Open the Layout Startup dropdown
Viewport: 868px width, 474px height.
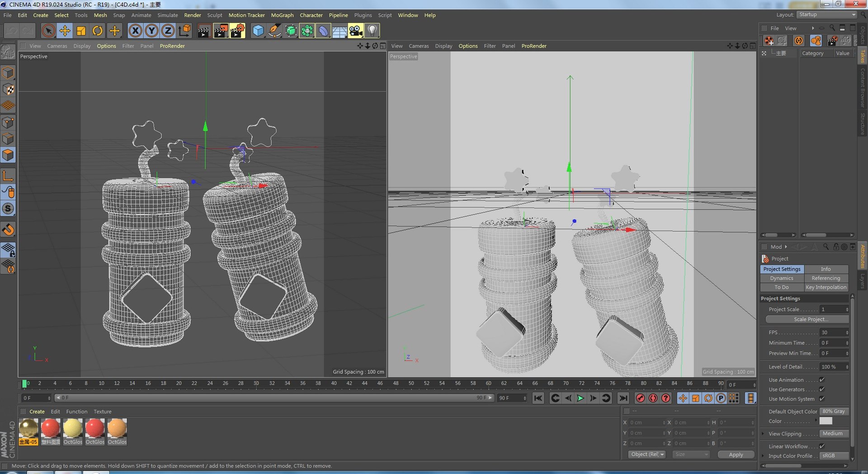[827, 14]
